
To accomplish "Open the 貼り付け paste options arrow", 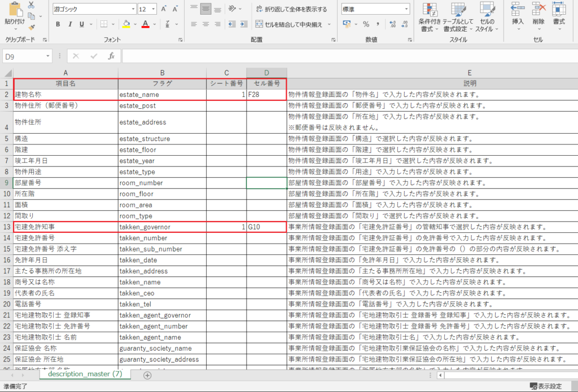I will [x=15, y=29].
